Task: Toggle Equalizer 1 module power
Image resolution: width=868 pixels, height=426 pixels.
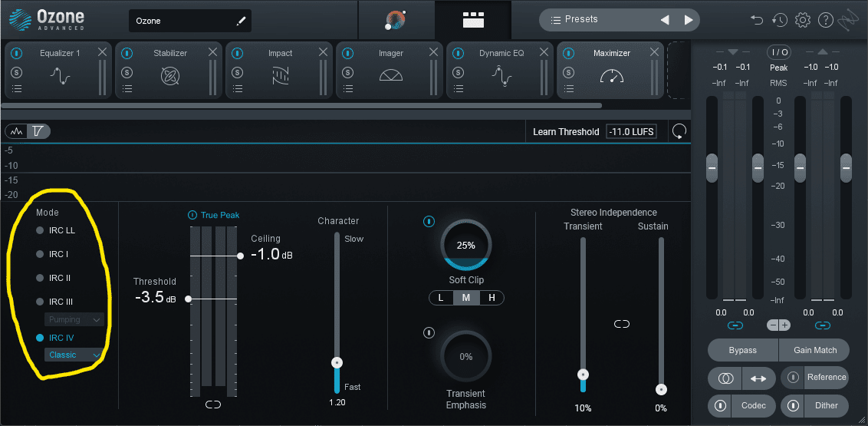Action: click(17, 54)
